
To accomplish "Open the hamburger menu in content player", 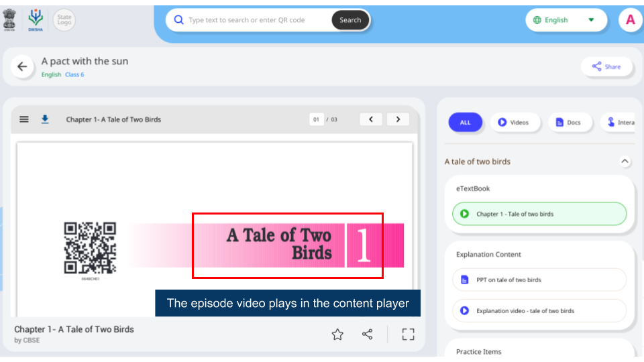I will click(x=24, y=119).
